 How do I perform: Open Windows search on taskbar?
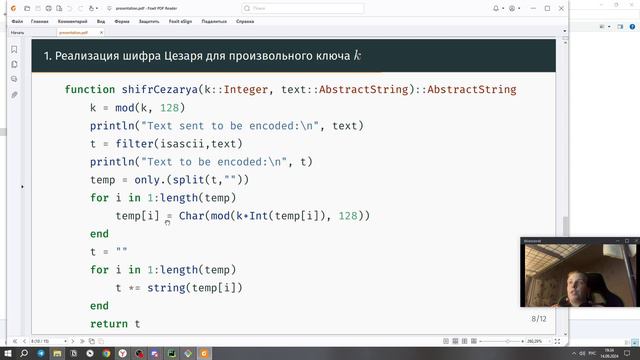(24, 353)
